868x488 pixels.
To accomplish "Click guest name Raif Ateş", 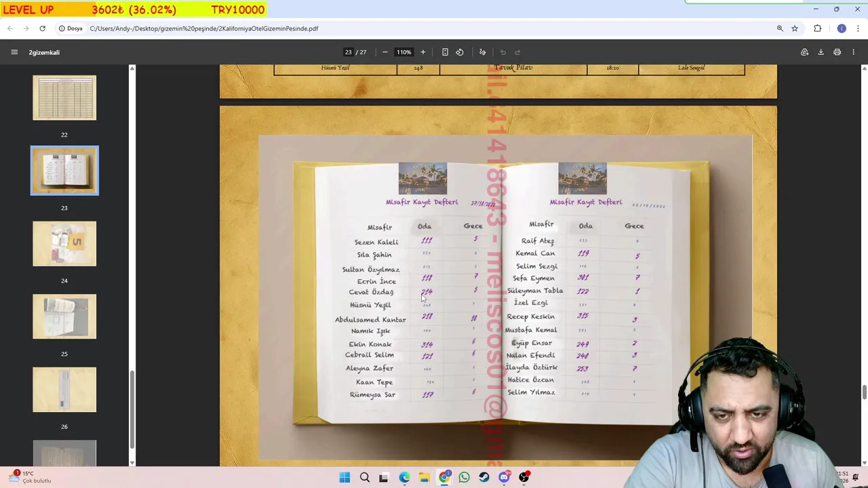I will pyautogui.click(x=538, y=241).
